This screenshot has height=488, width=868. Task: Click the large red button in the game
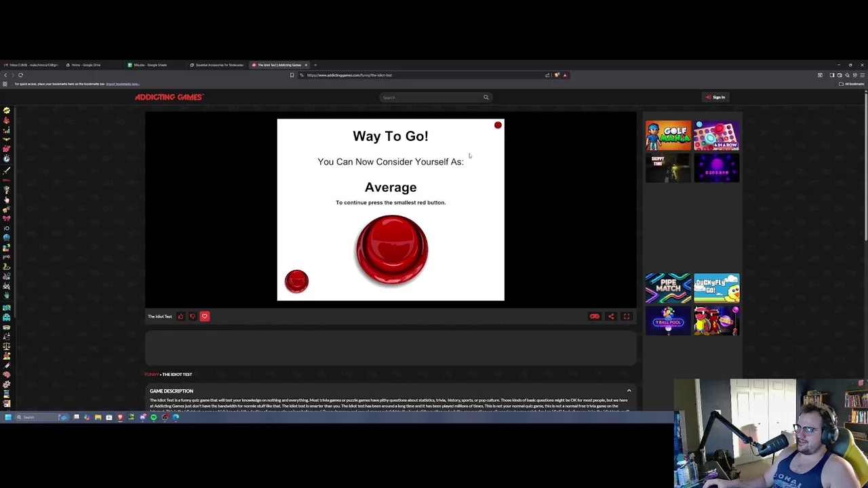(392, 250)
